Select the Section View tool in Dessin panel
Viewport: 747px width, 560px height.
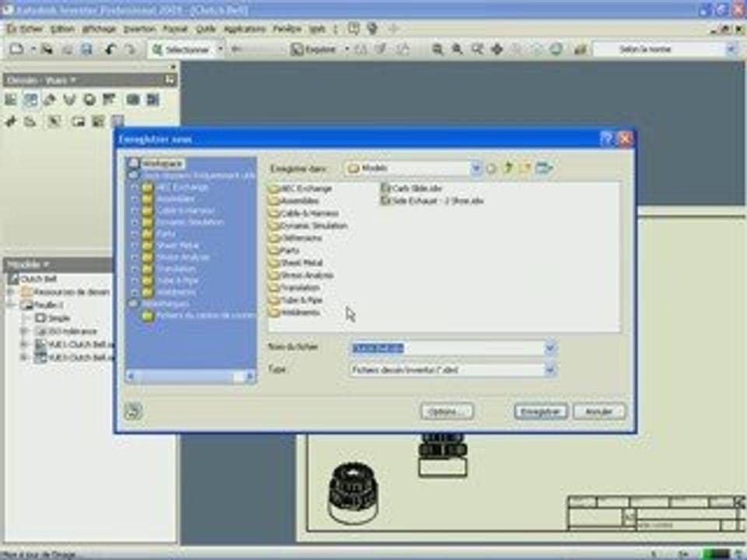69,100
